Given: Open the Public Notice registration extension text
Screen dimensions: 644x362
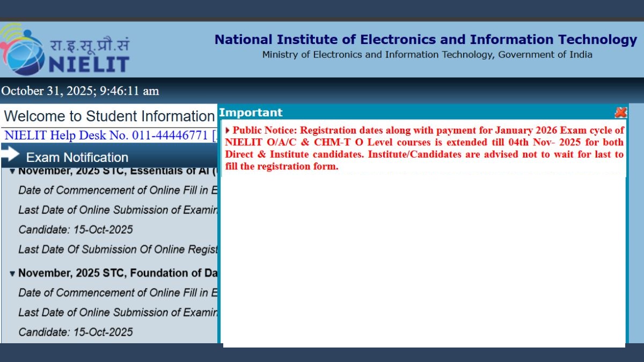Looking at the screenshot, I should click(424, 149).
